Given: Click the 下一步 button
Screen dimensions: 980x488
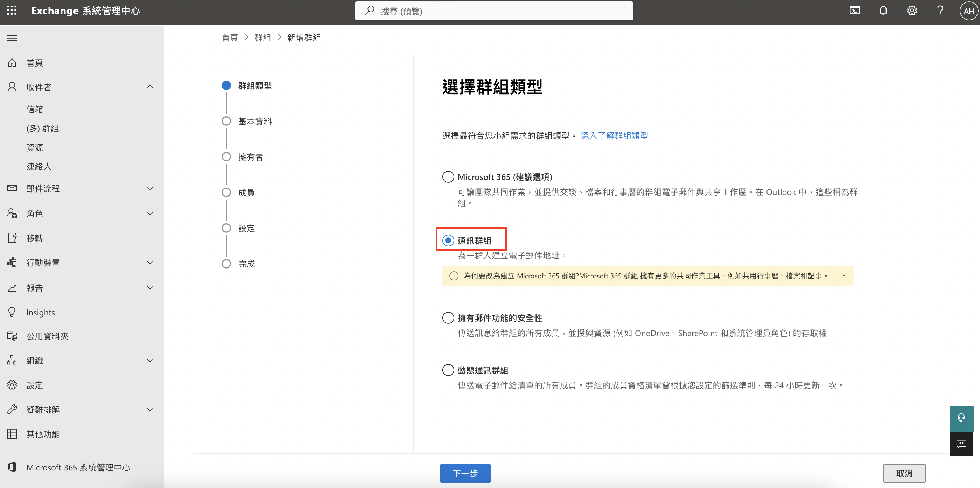Looking at the screenshot, I should pos(465,473).
